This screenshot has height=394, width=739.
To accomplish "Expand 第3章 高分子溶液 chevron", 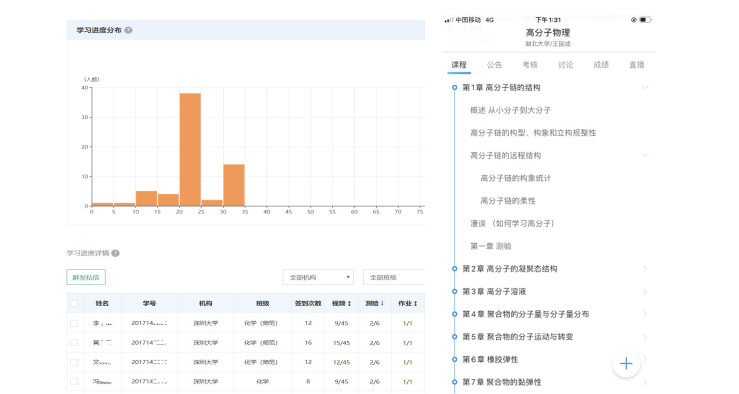I will tap(645, 291).
